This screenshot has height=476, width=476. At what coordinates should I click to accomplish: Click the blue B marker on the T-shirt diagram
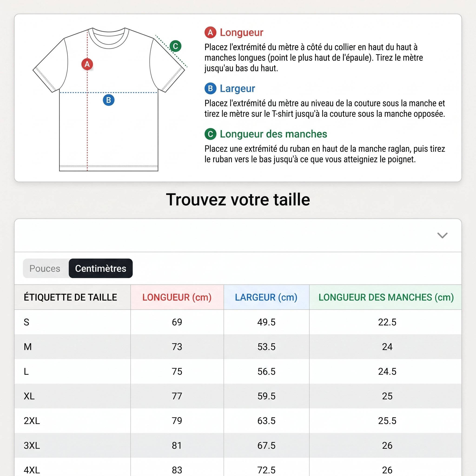point(109,100)
